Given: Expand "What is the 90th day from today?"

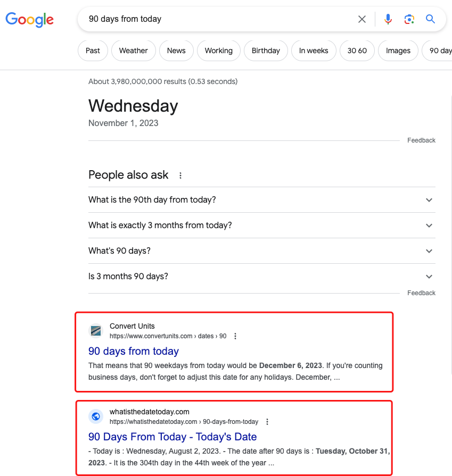Looking at the screenshot, I should (429, 200).
